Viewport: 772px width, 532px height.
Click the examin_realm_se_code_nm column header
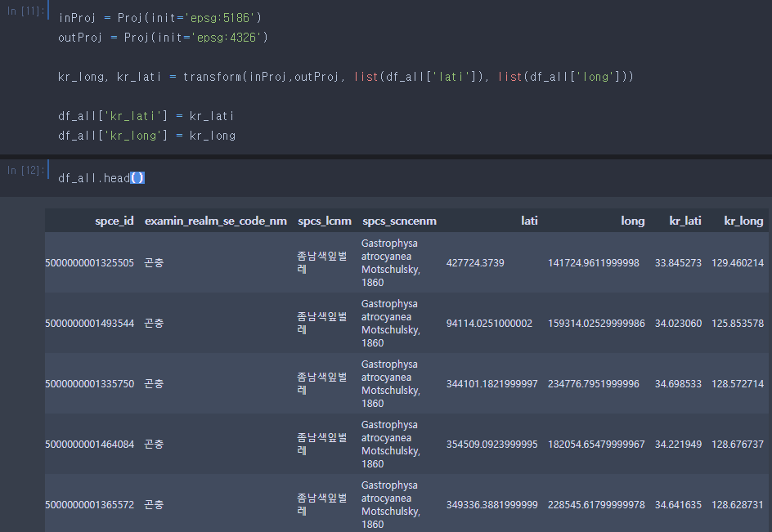pyautogui.click(x=216, y=221)
